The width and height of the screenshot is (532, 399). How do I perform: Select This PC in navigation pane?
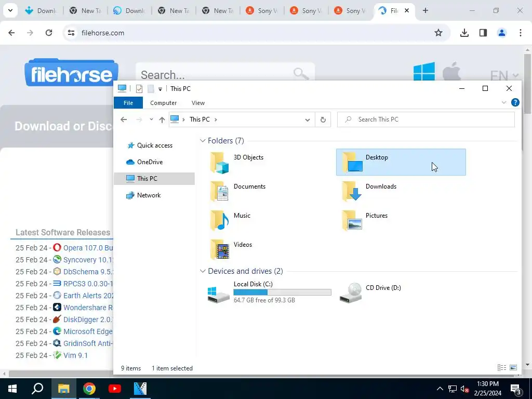(x=154, y=179)
